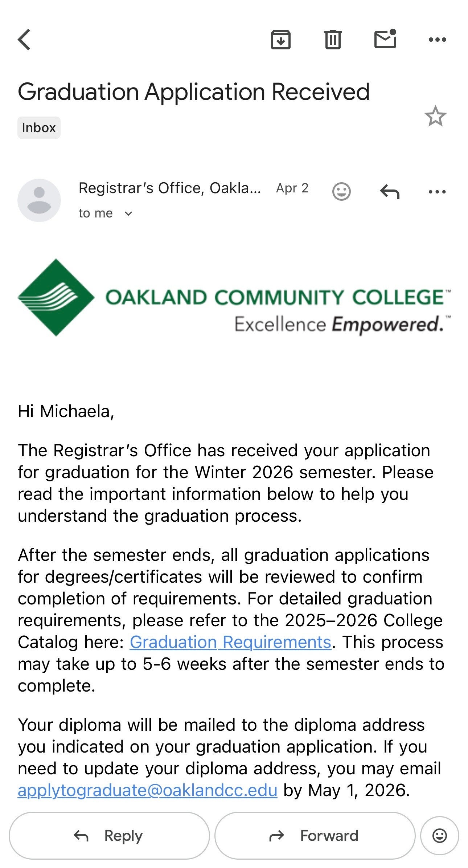Image resolution: width=468 pixels, height=868 pixels.
Task: Tap the email subject title
Action: pyautogui.click(x=194, y=91)
